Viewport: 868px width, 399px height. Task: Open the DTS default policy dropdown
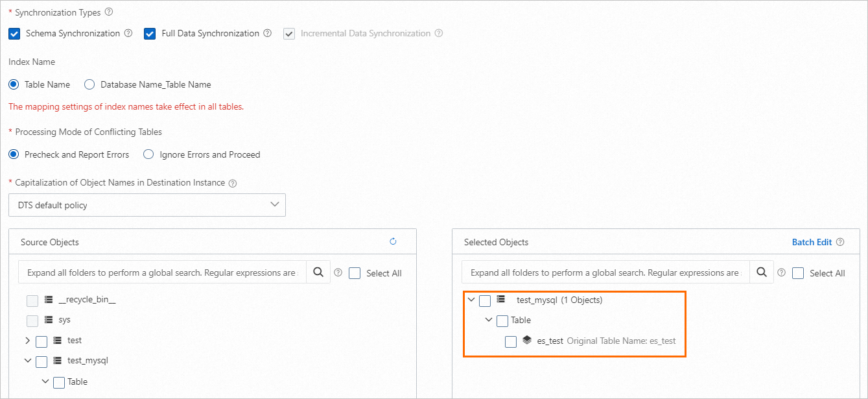(x=147, y=205)
